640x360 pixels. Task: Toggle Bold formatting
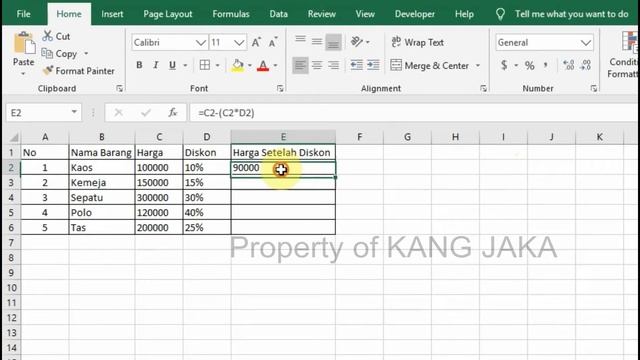pos(139,65)
